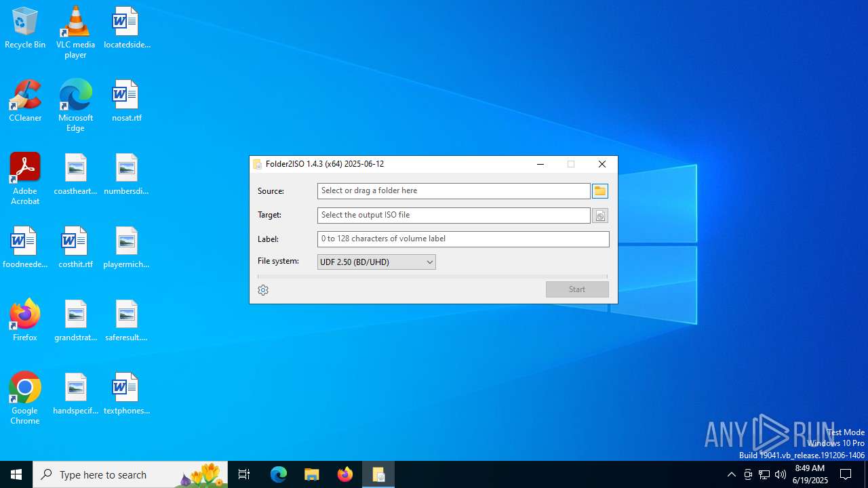This screenshot has height=488, width=868.
Task: Select Google Chrome desktop shortcut
Action: click(x=25, y=399)
